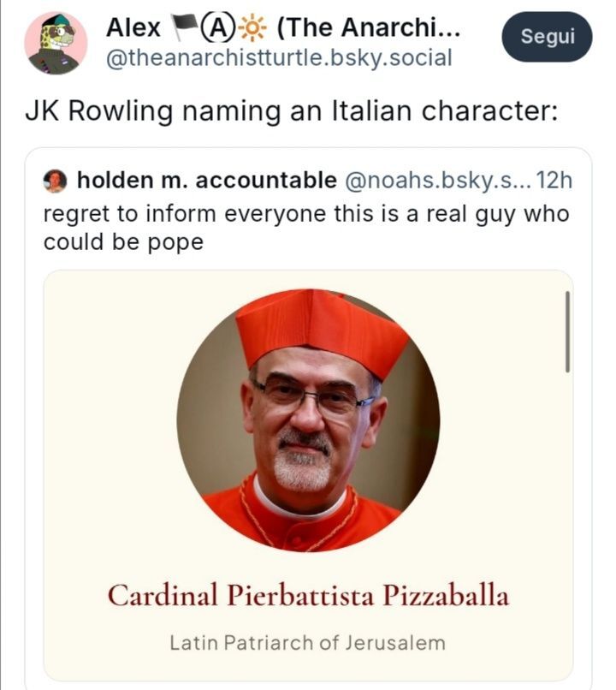Open the @theanarchistturtle.bsky.social handle link
Screen dimensions: 616x690
(x=277, y=60)
